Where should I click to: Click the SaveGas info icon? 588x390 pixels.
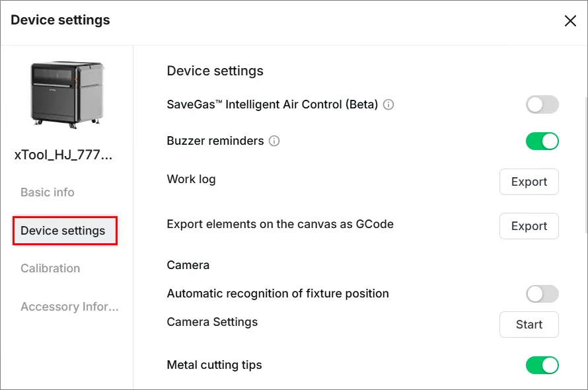click(x=388, y=104)
